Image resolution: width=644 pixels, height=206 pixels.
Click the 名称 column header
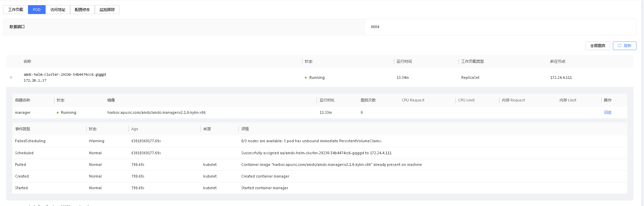pyautogui.click(x=27, y=61)
